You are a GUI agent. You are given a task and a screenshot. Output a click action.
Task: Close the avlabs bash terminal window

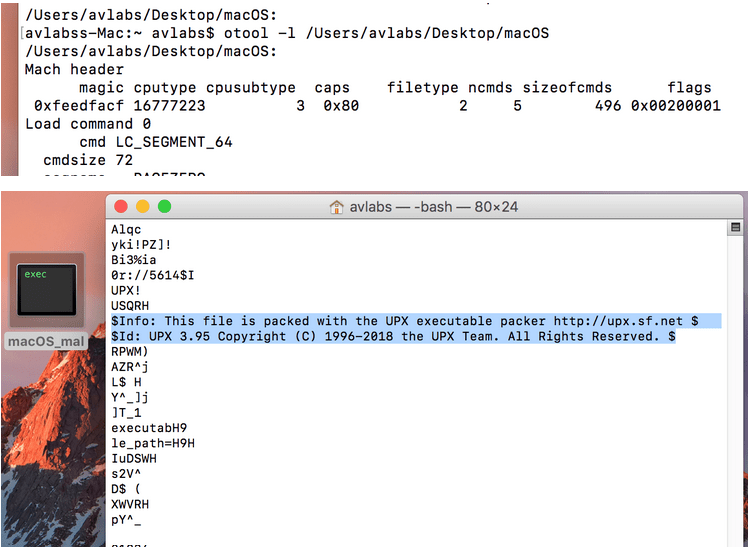[121, 206]
